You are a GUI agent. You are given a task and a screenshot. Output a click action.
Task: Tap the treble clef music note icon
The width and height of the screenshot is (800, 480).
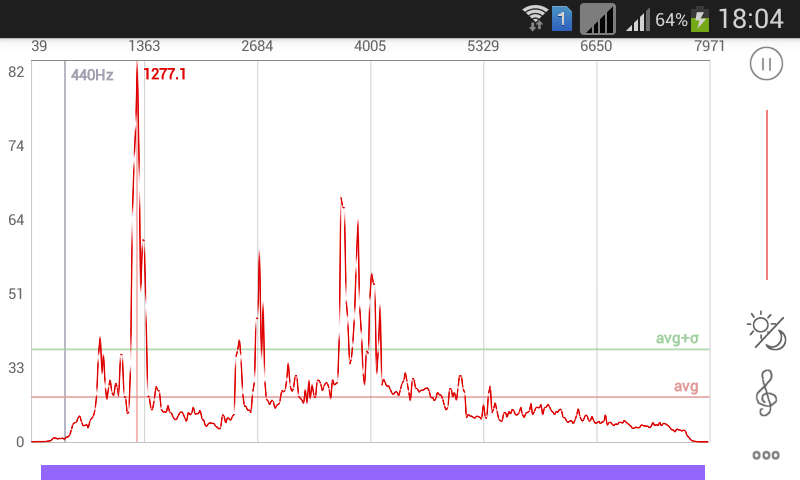pos(766,392)
